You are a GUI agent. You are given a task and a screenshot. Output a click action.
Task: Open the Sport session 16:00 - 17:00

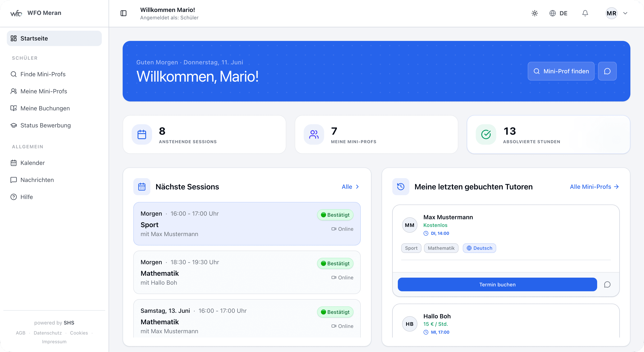tap(247, 224)
